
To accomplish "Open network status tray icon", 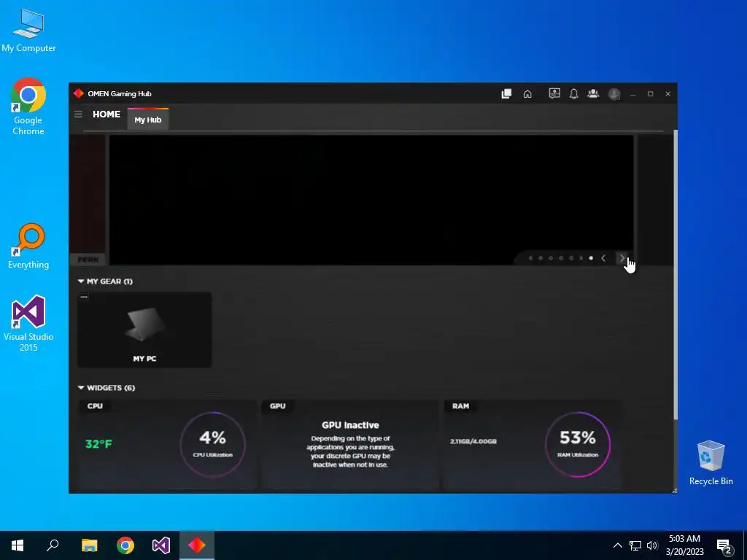I will click(635, 545).
